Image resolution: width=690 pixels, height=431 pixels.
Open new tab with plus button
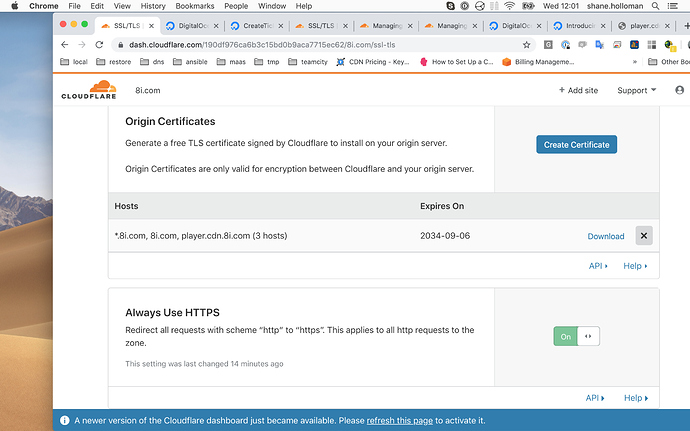686,26
